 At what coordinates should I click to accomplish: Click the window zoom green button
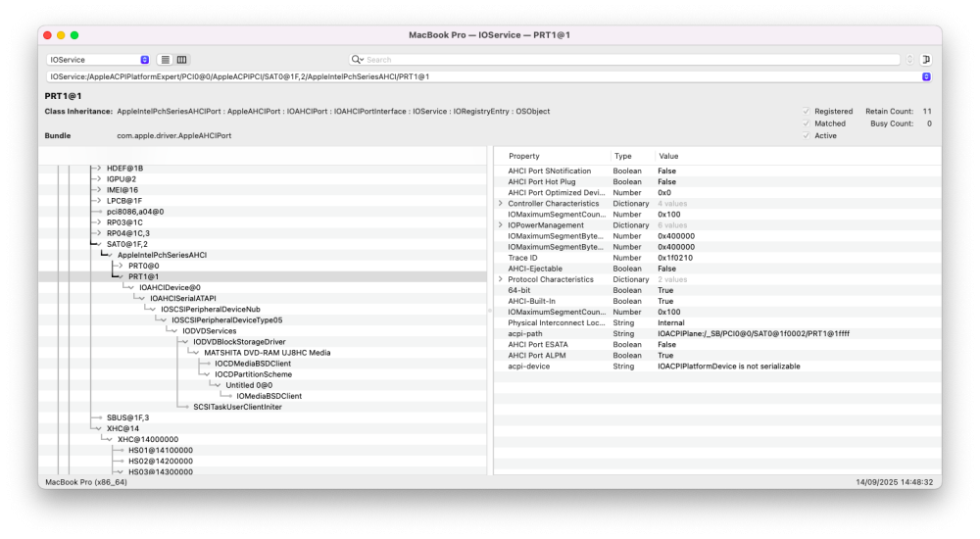click(74, 35)
